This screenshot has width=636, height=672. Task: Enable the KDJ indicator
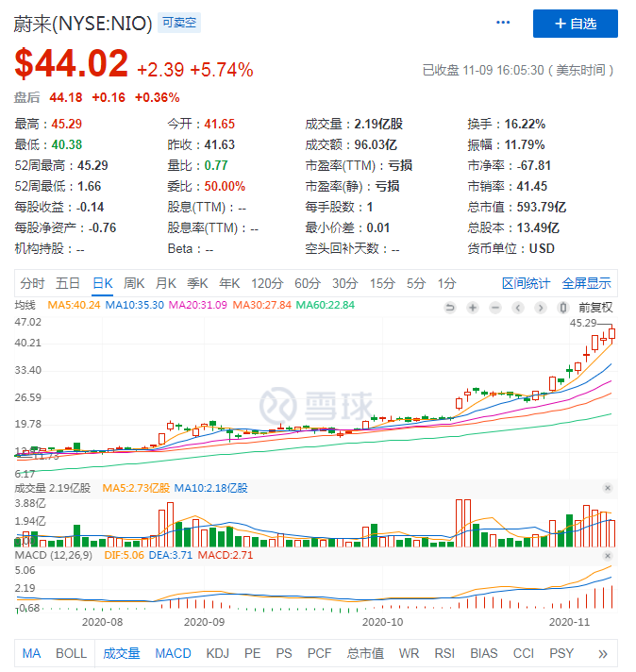(217, 653)
